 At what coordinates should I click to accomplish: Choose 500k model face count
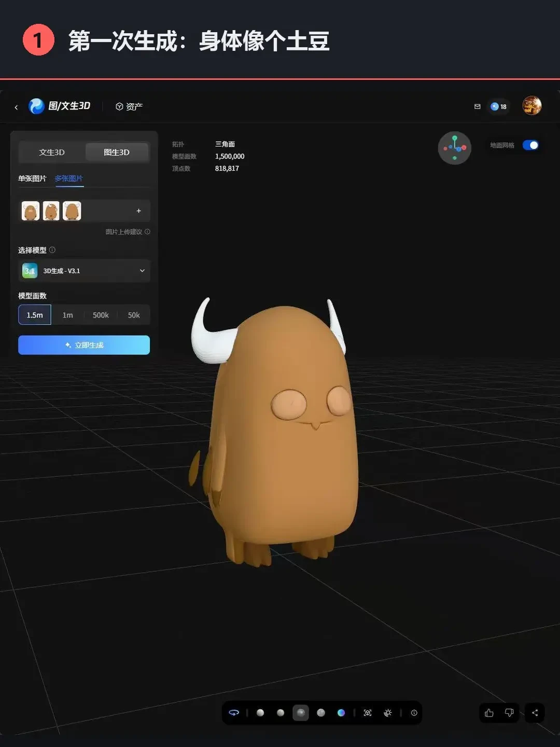coord(101,315)
